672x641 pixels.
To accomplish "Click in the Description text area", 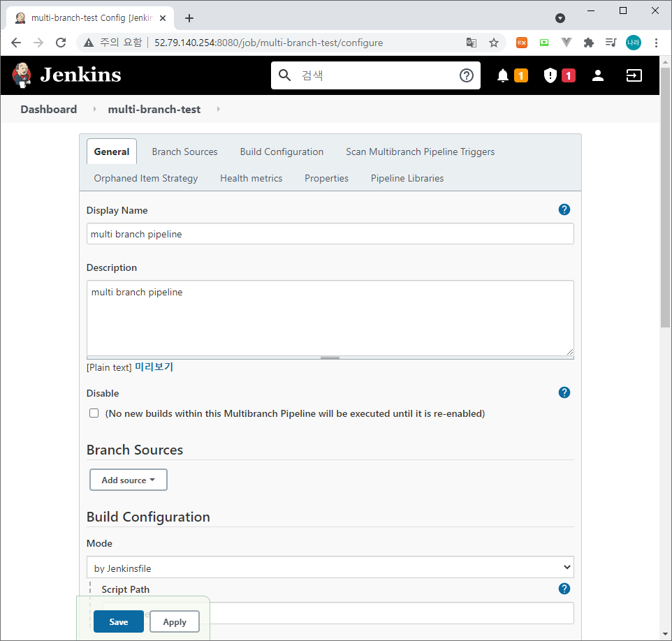I will [330, 318].
